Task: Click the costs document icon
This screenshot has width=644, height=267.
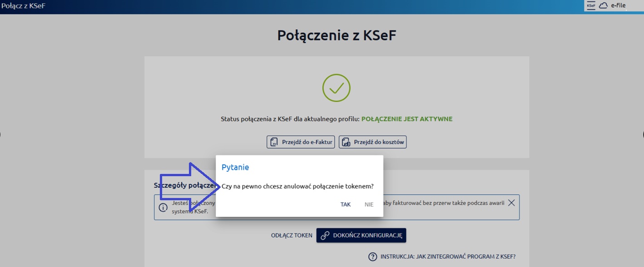Action: (x=346, y=142)
